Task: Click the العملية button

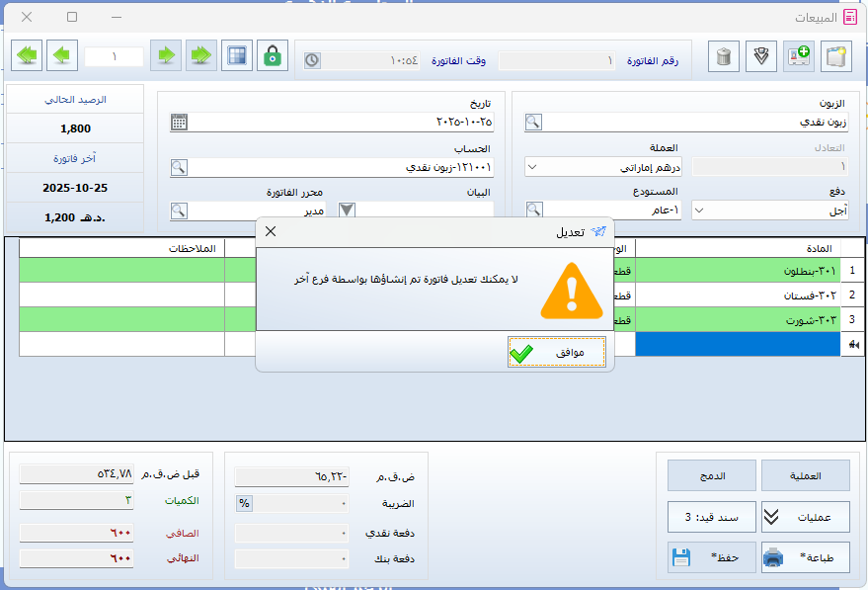Action: pyautogui.click(x=806, y=475)
